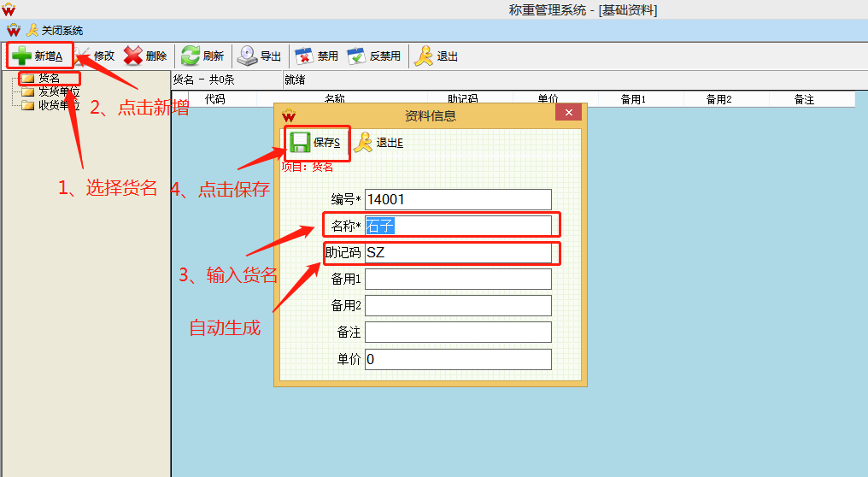Click the 名称 field containing 石子

[458, 226]
